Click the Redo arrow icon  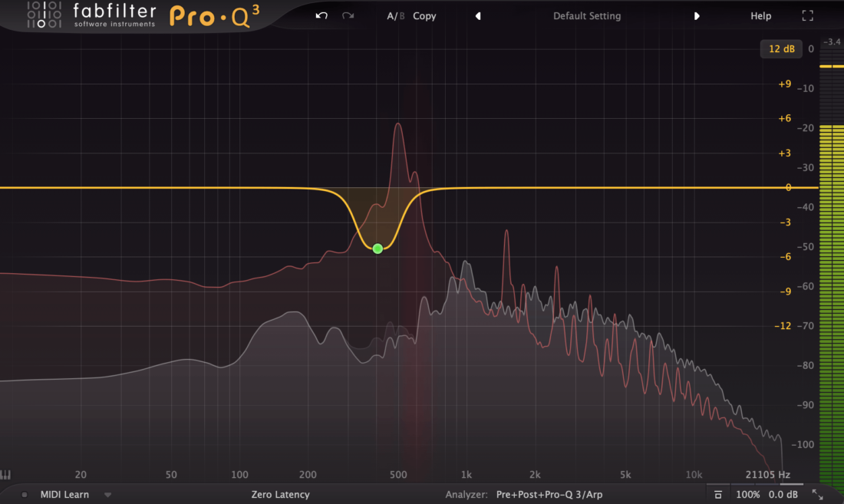(348, 15)
